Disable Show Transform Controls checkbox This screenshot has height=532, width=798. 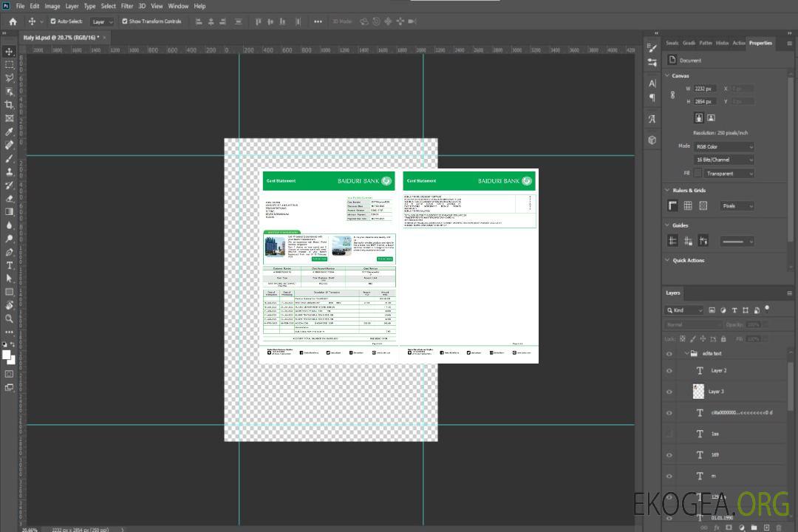[x=125, y=21]
